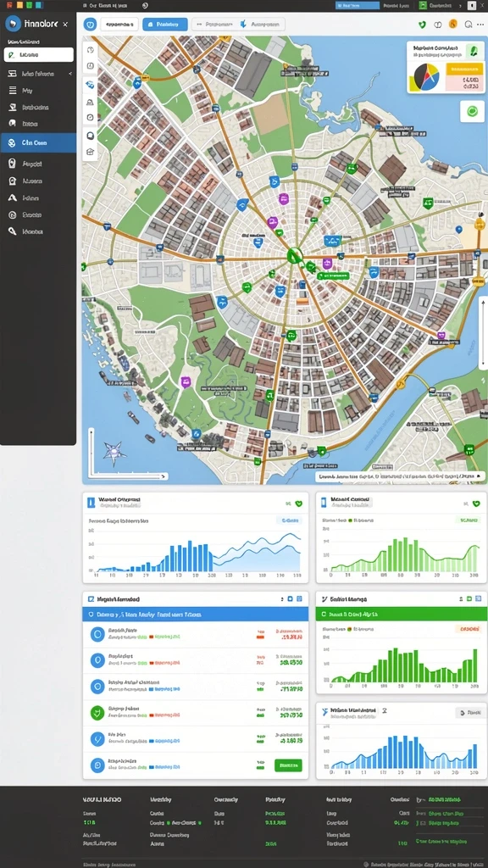The image size is (488, 868).
Task: Click the yellow button on the pie chart card
Action: coord(463,69)
